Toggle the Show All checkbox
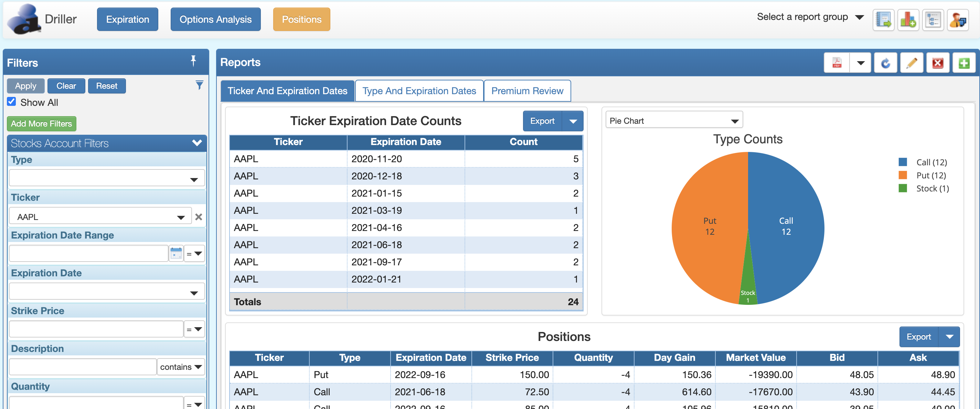The width and height of the screenshot is (980, 409). pos(11,102)
